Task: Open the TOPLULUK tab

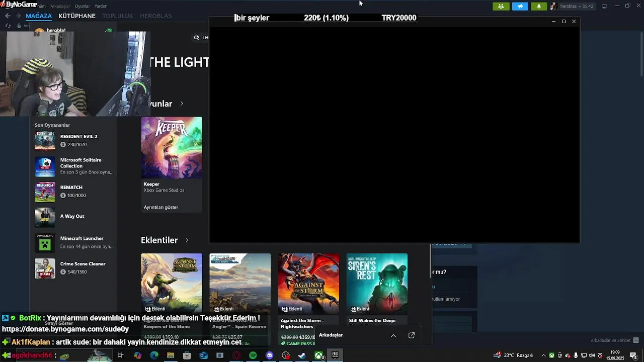Action: pos(118,16)
